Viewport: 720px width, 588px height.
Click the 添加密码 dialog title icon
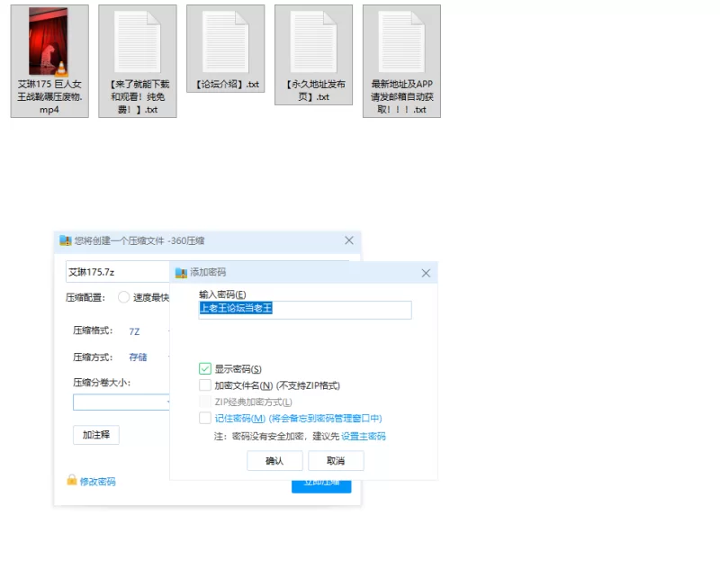pyautogui.click(x=181, y=272)
